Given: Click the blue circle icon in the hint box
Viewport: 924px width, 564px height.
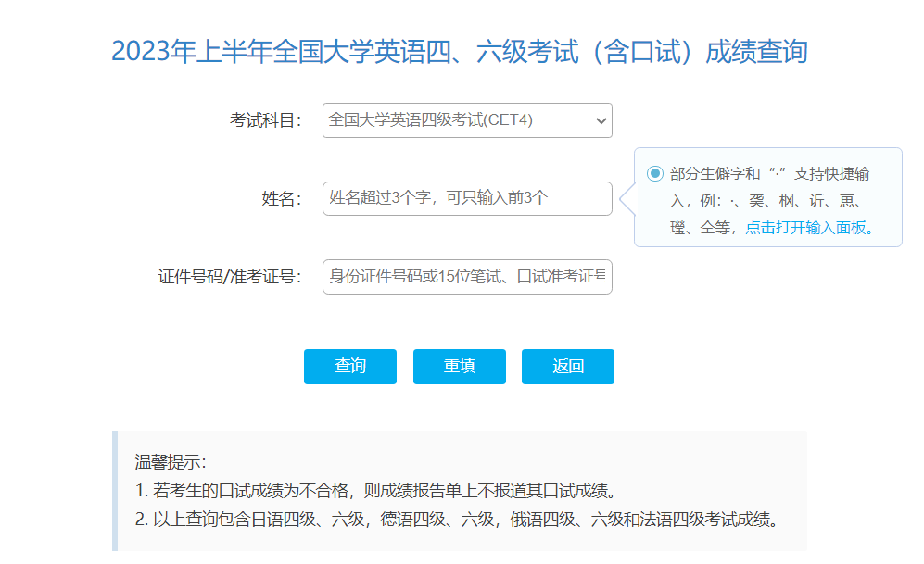Looking at the screenshot, I should pos(654,174).
